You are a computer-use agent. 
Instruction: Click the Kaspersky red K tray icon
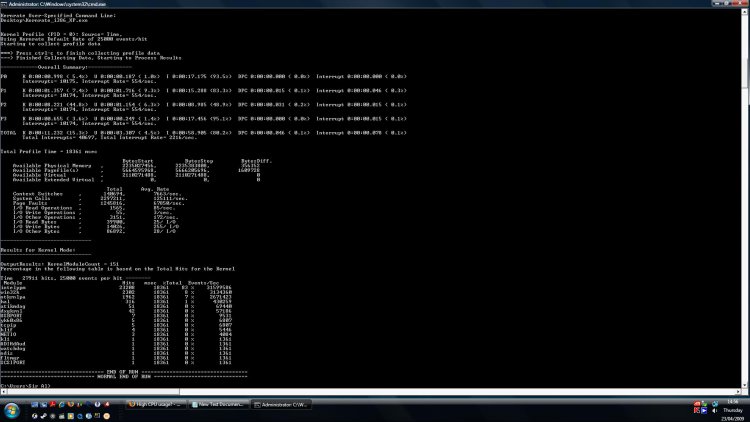click(x=697, y=411)
